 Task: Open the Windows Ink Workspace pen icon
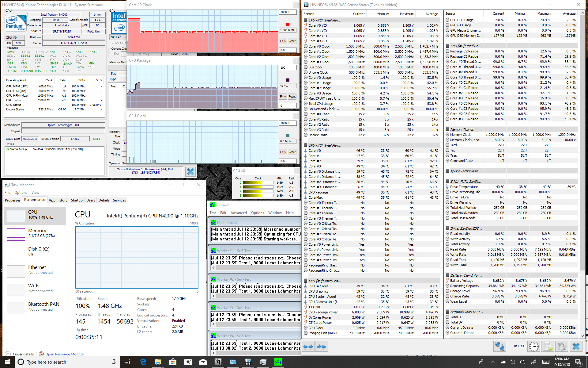pyautogui.click(x=533, y=362)
